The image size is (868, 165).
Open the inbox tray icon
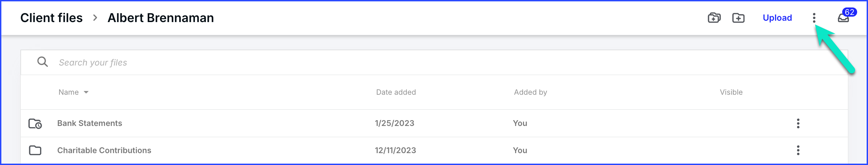843,18
